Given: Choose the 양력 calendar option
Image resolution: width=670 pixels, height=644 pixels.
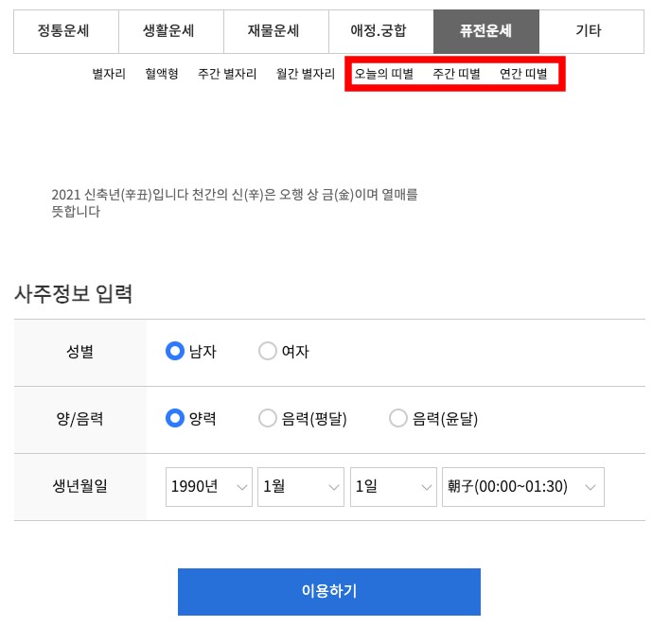Looking at the screenshot, I should (174, 418).
